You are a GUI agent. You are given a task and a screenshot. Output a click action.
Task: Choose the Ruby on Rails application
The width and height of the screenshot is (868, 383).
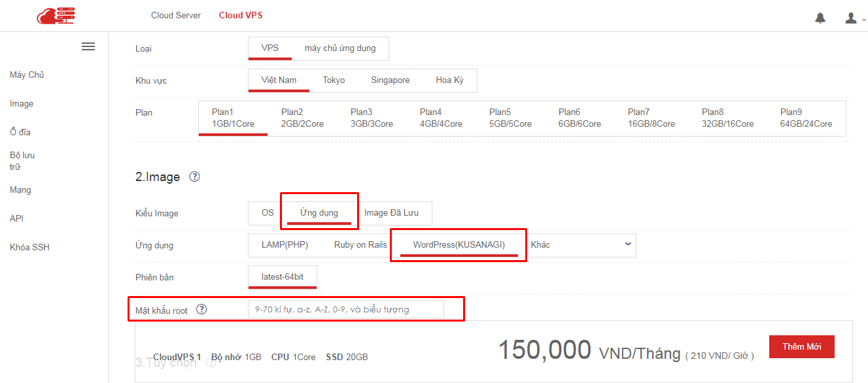point(360,244)
